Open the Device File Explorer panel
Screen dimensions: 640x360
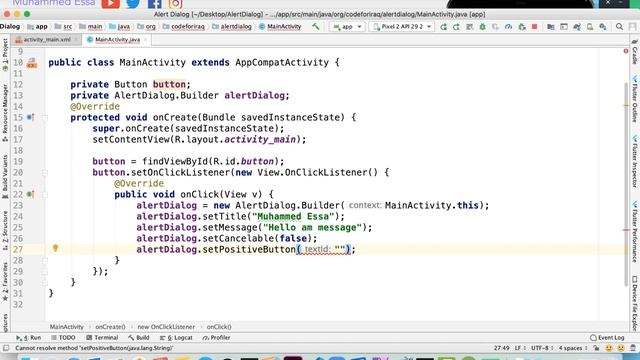coord(635,303)
